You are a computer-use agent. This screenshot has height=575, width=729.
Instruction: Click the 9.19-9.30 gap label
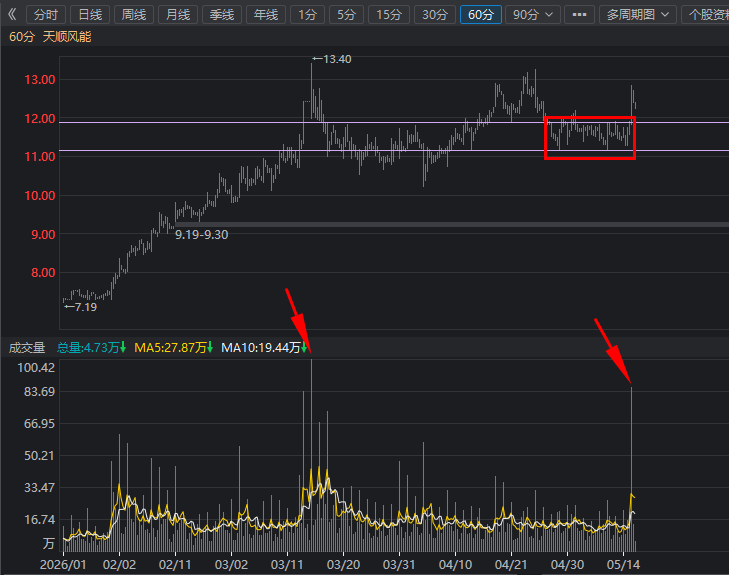(x=201, y=235)
